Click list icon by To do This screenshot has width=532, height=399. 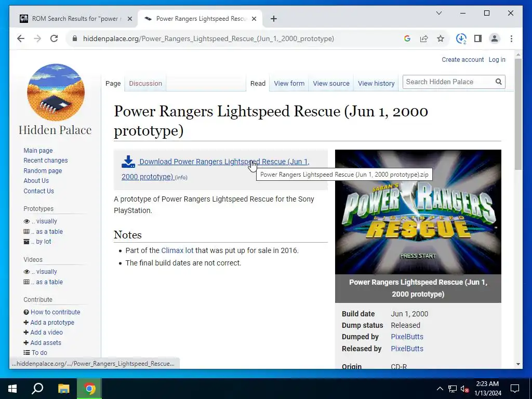(26, 353)
